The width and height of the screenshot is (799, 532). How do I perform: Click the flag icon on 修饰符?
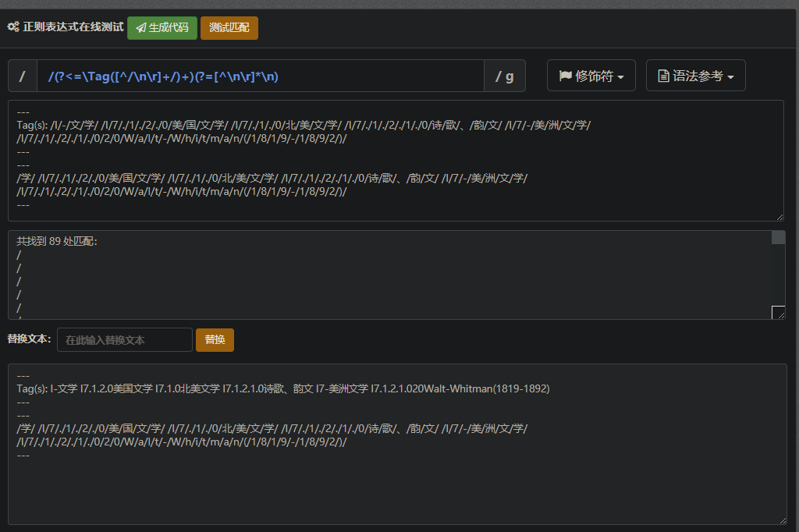click(x=566, y=76)
